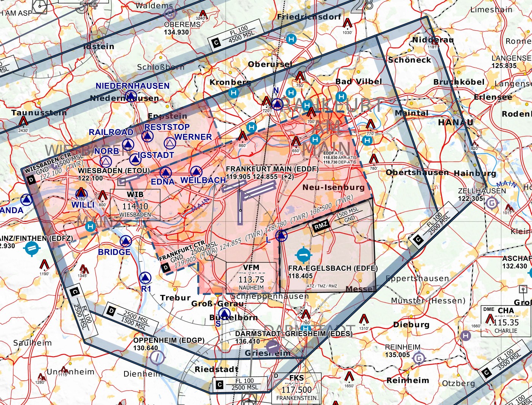Select the REINHEIM frequency 135.005
The width and height of the screenshot is (532, 405).
(x=397, y=355)
